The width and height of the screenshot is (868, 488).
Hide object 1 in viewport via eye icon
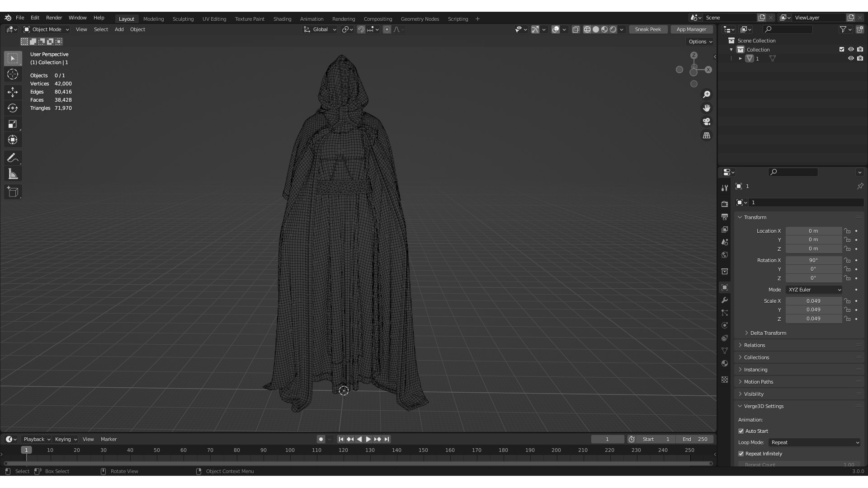tap(851, 58)
